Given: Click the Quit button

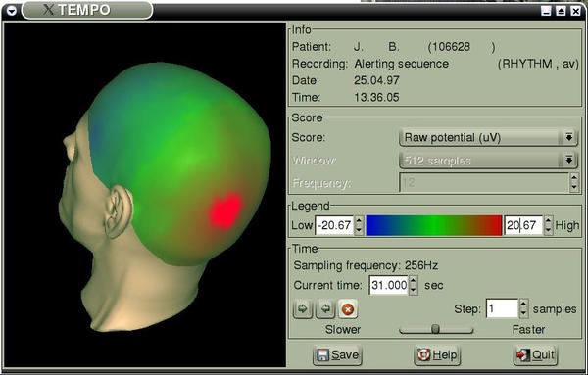Looking at the screenshot, I should [535, 354].
